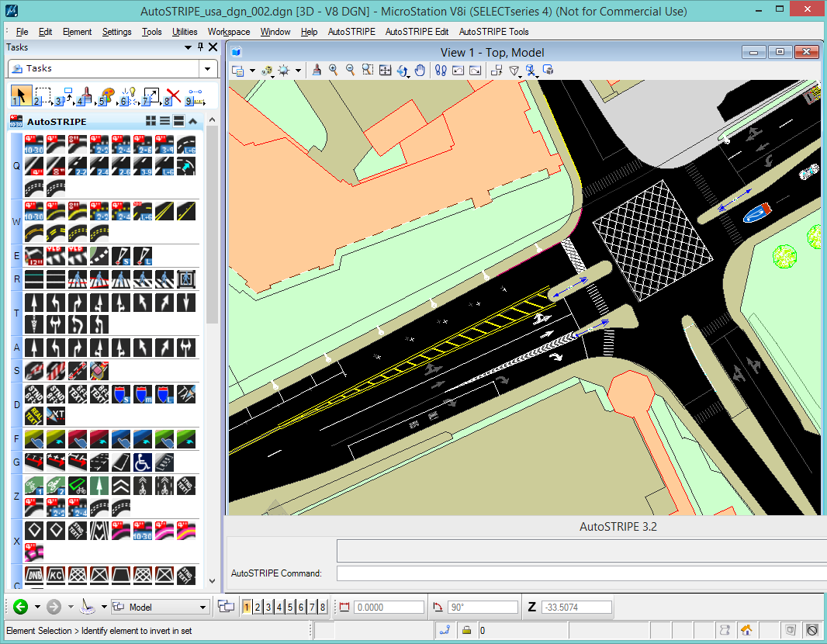Pin the Tasks panel
827x644 pixels.
200,47
